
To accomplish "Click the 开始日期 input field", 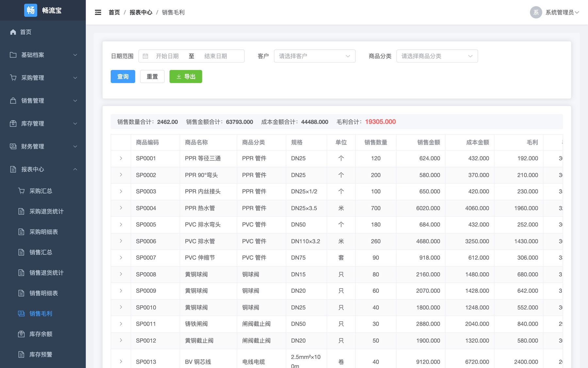I will tap(167, 56).
